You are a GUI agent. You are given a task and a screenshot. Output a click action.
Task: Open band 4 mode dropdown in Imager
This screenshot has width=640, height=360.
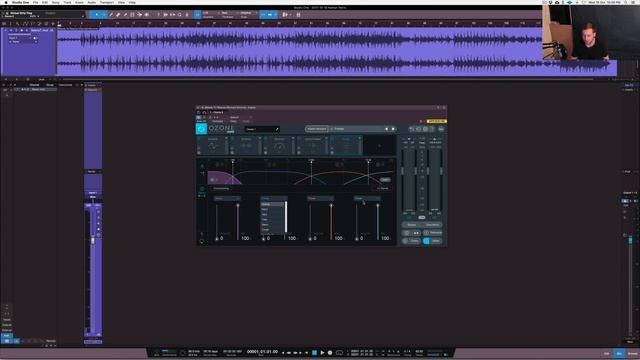(367, 198)
